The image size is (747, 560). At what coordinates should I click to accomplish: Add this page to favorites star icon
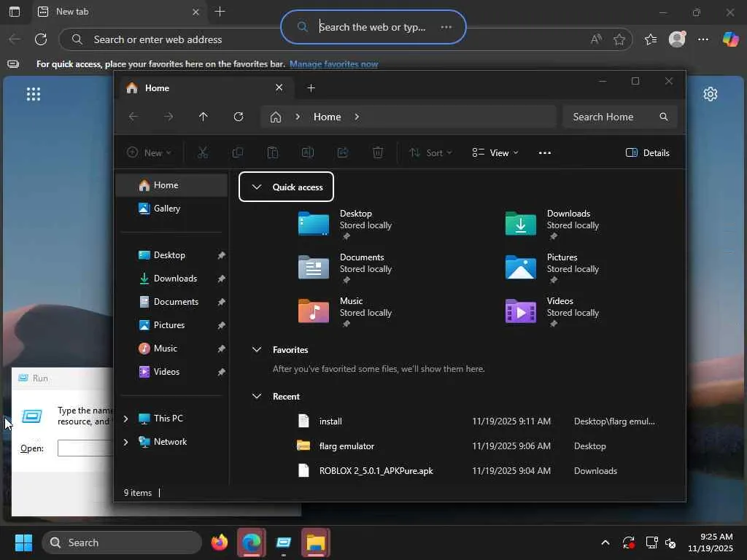pos(619,39)
